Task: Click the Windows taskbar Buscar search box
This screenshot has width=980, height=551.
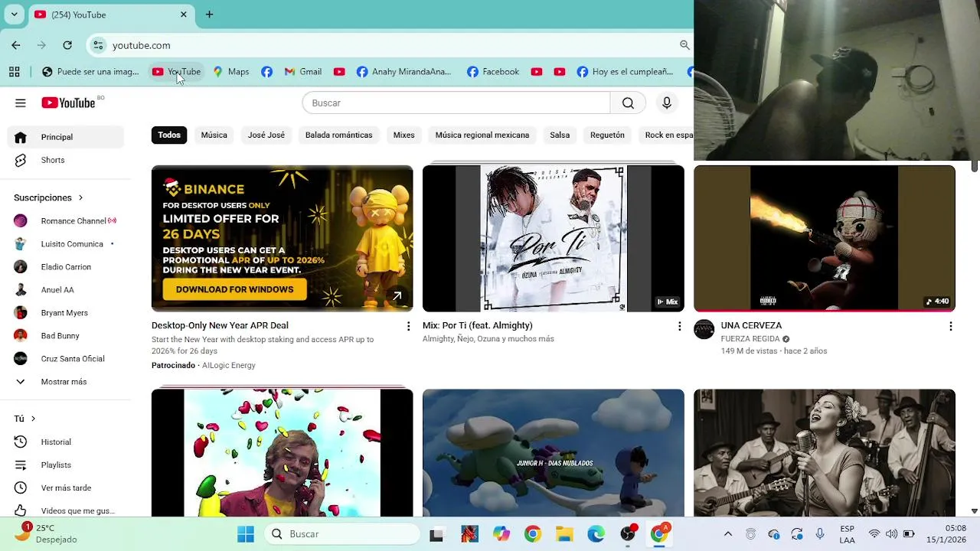Action: 342,534
